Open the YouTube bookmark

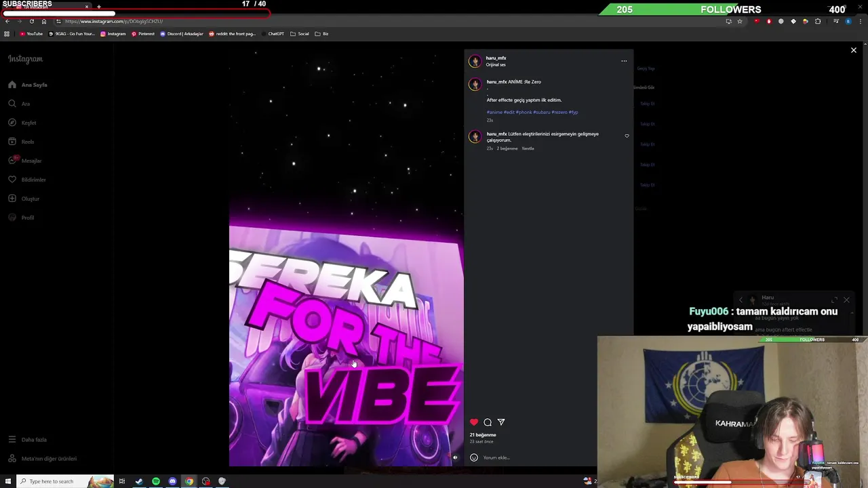pyautogui.click(x=31, y=34)
